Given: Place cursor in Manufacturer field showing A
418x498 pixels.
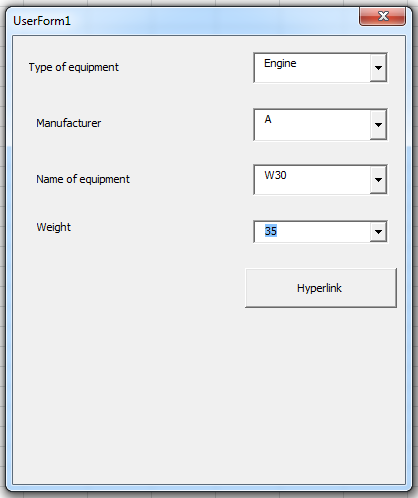Looking at the screenshot, I should 312,124.
